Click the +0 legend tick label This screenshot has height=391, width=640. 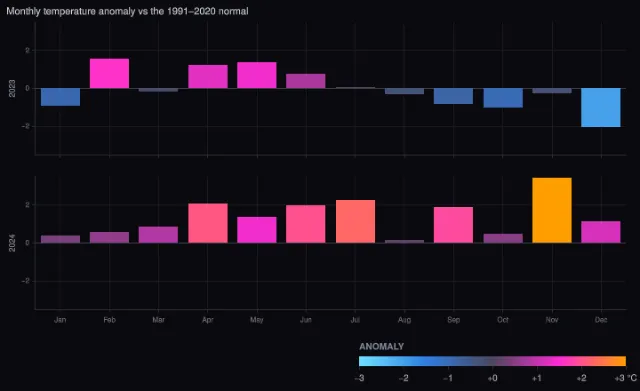point(492,378)
